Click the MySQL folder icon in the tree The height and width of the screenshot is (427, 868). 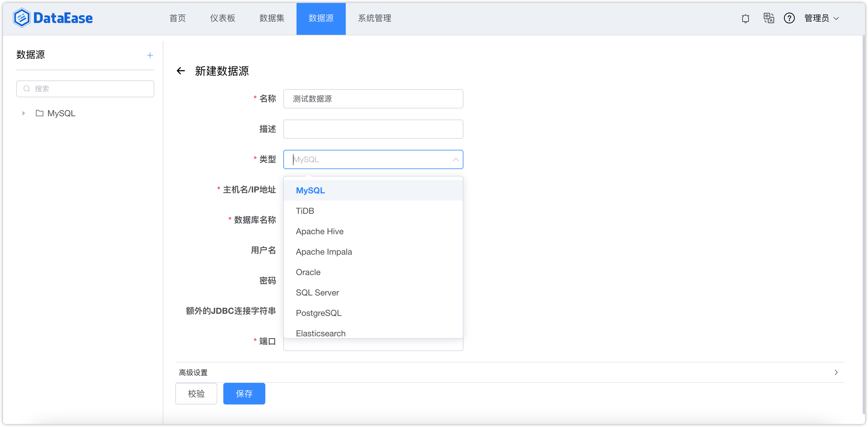(x=39, y=113)
